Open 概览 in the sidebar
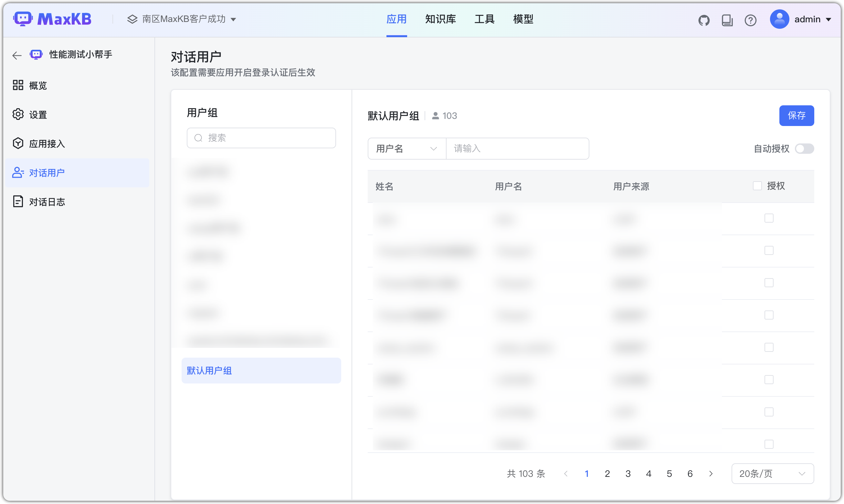The height and width of the screenshot is (504, 844). tap(77, 85)
